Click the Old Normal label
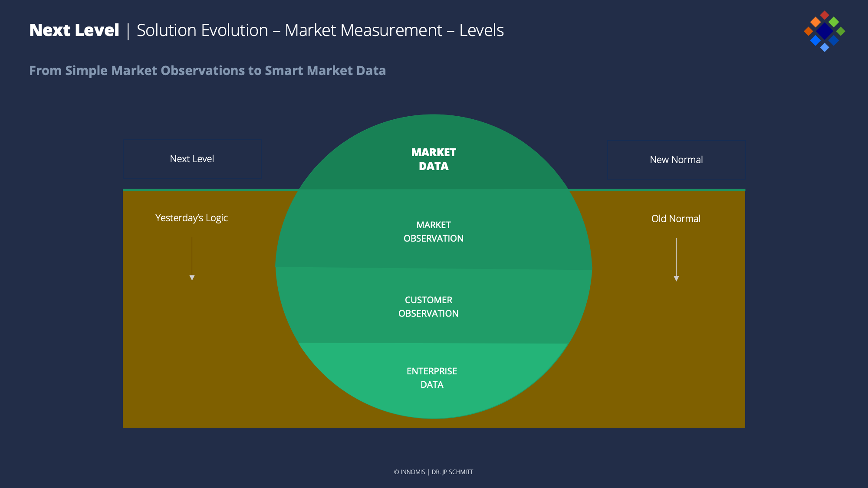868x488 pixels. tap(676, 219)
